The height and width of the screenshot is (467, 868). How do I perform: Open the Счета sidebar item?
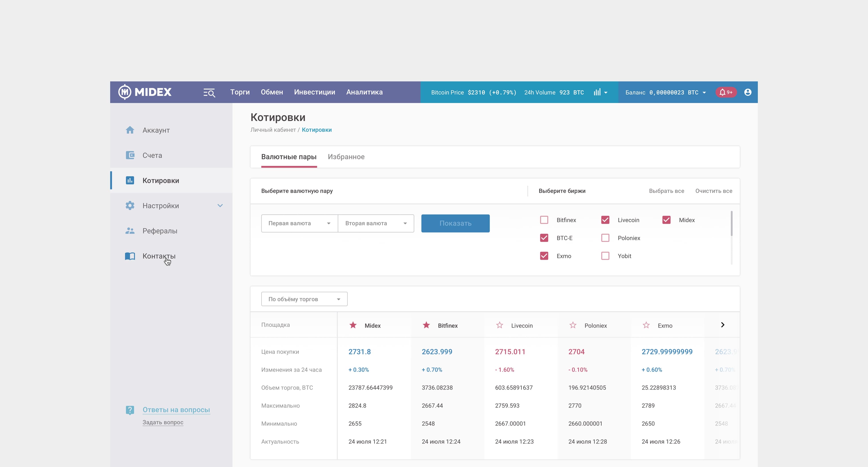click(171, 155)
